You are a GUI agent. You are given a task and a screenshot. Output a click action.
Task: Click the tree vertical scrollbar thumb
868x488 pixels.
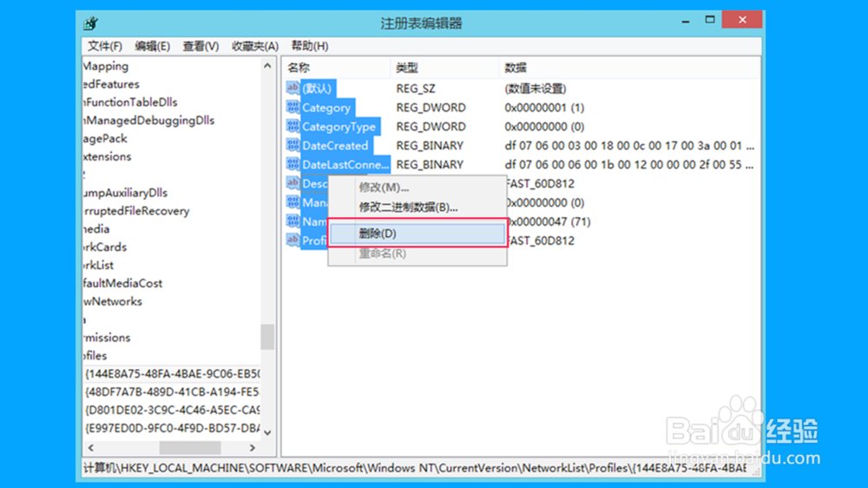coord(267,337)
